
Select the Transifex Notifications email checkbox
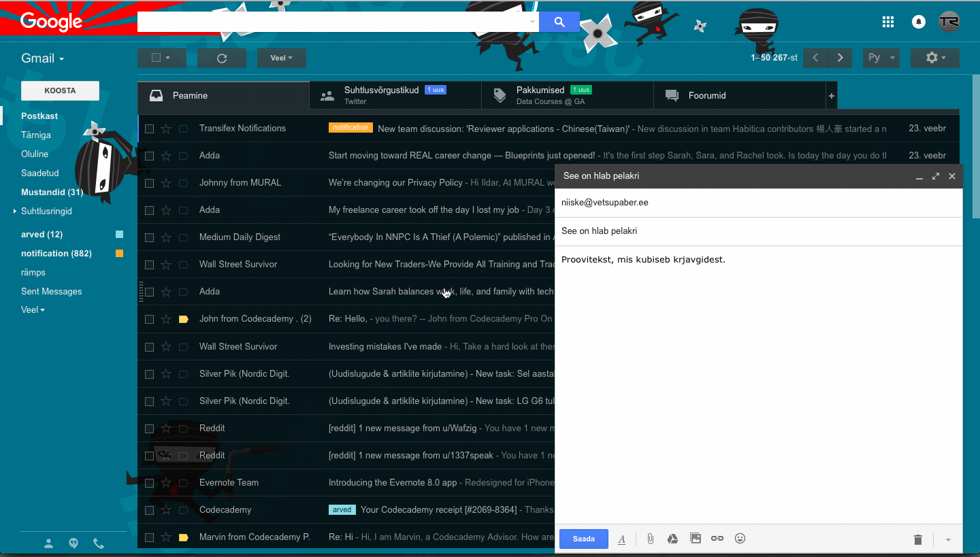pos(149,129)
